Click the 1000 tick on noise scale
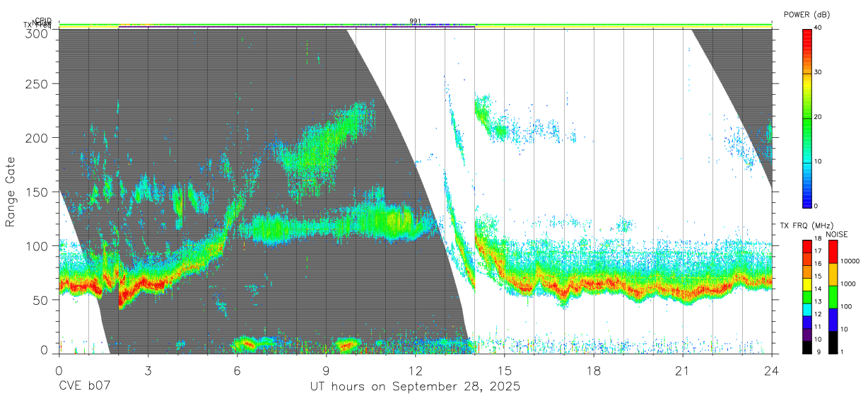The width and height of the screenshot is (868, 401). click(x=849, y=285)
